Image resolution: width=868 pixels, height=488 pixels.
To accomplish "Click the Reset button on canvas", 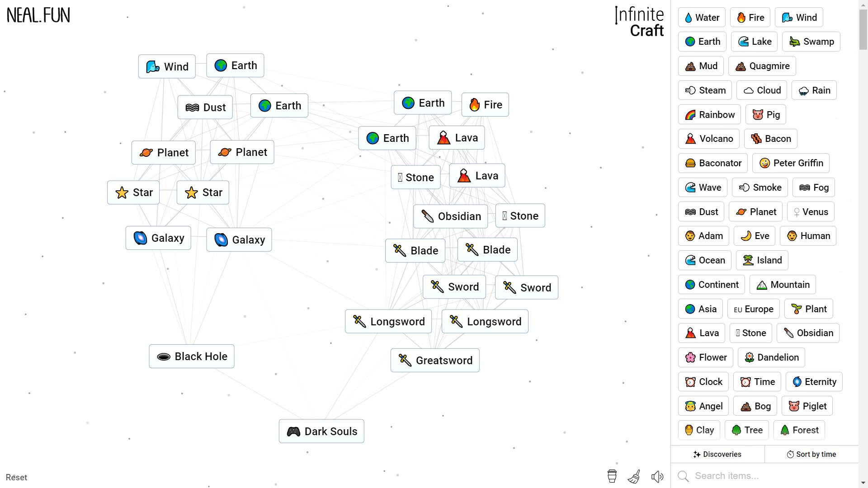I will [16, 477].
